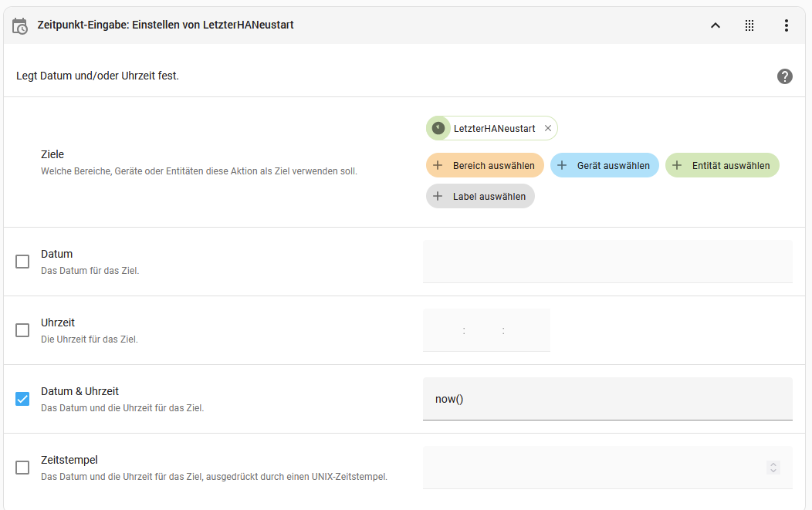Click the Uhrzeit hours field
Screen dimensions: 812x510
pos(443,330)
